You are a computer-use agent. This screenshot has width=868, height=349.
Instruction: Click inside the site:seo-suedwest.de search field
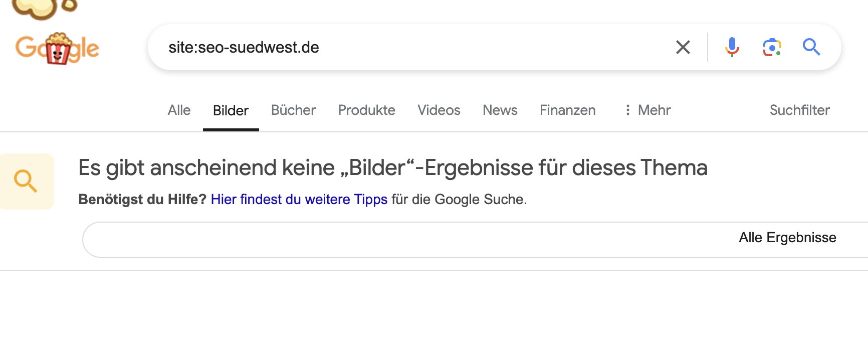351,47
